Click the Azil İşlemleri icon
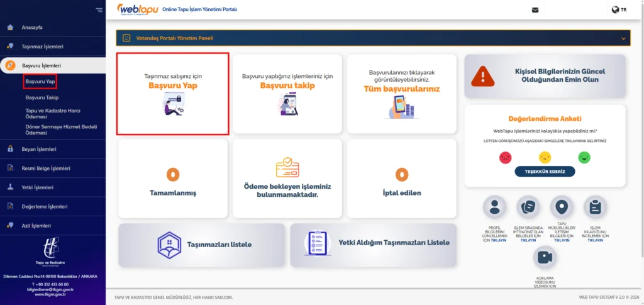 tap(10, 225)
